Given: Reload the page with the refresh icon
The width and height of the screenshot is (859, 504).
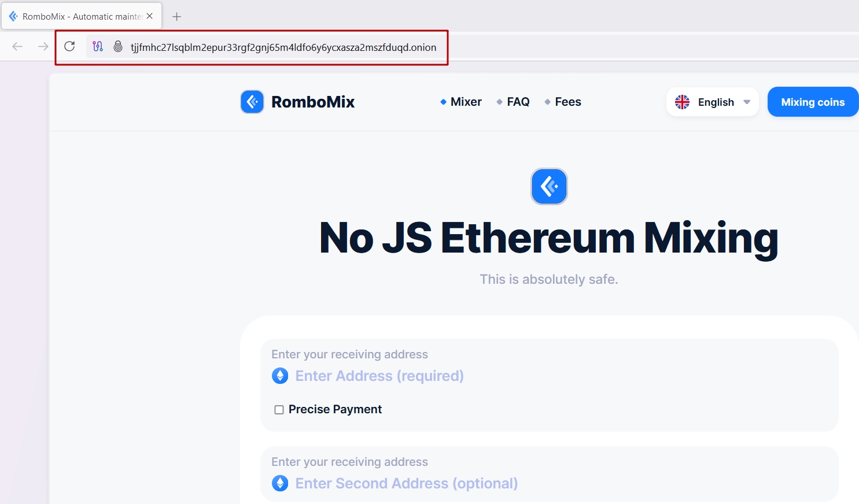Looking at the screenshot, I should [x=69, y=47].
